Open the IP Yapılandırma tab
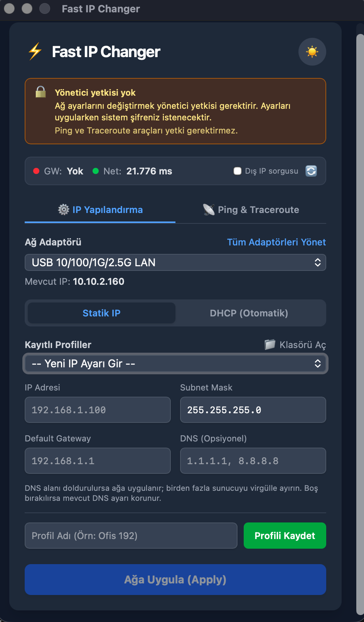The width and height of the screenshot is (364, 622). click(100, 210)
